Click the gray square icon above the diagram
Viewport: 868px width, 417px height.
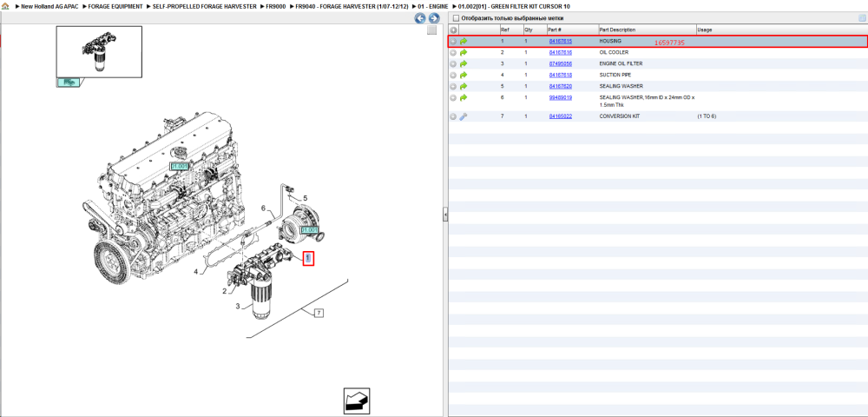click(x=431, y=30)
